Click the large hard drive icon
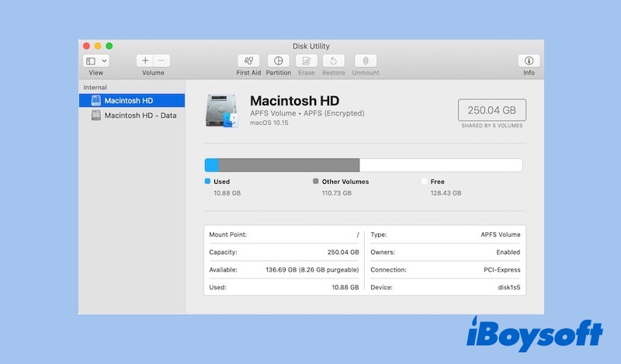 coord(220,110)
